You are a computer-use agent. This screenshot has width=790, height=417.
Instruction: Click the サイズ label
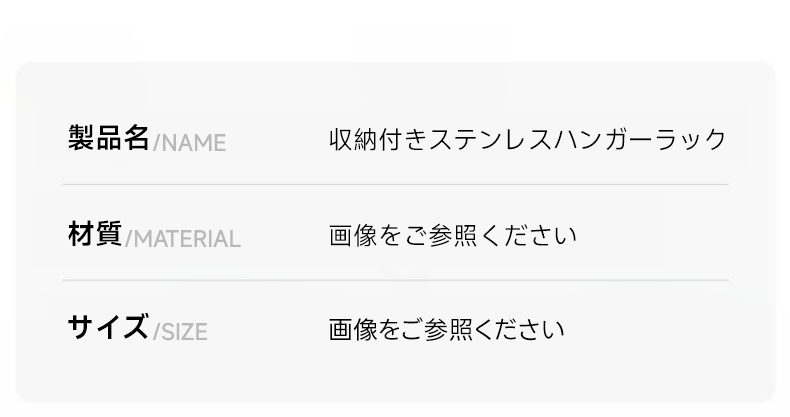coord(108,327)
